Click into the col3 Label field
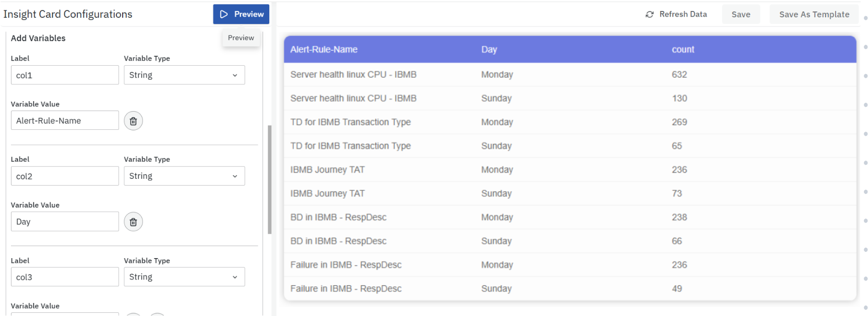The height and width of the screenshot is (316, 868). click(x=65, y=277)
